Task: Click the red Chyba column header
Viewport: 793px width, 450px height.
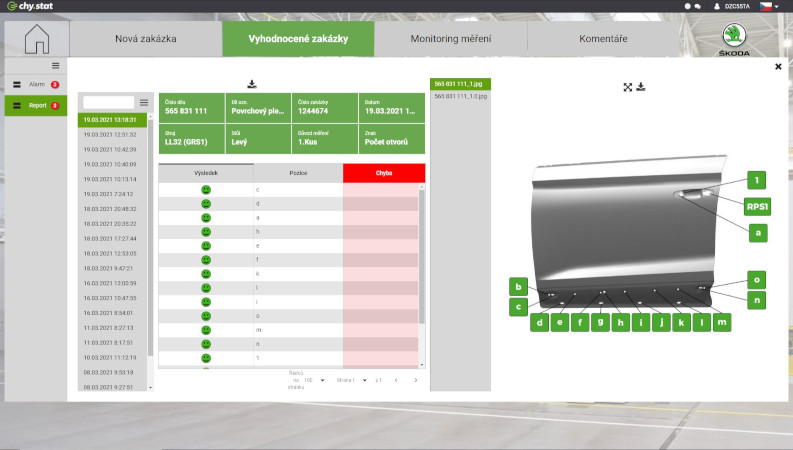Action: 384,173
